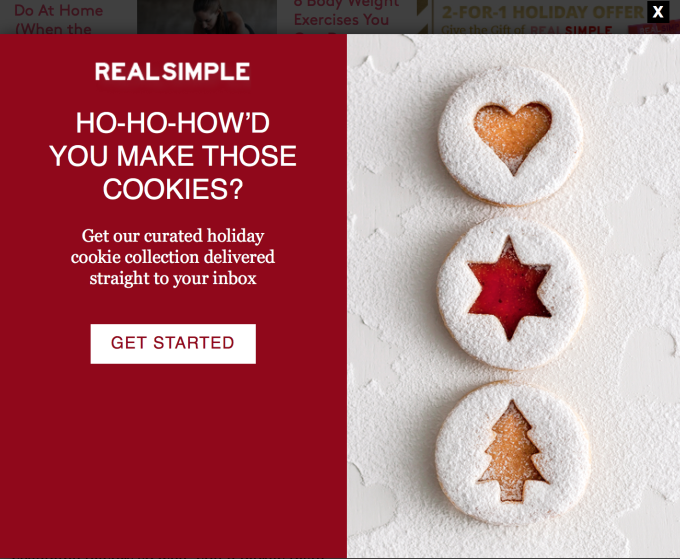Click the red six-pointed star jam center
The height and width of the screenshot is (559, 680).
(510, 289)
